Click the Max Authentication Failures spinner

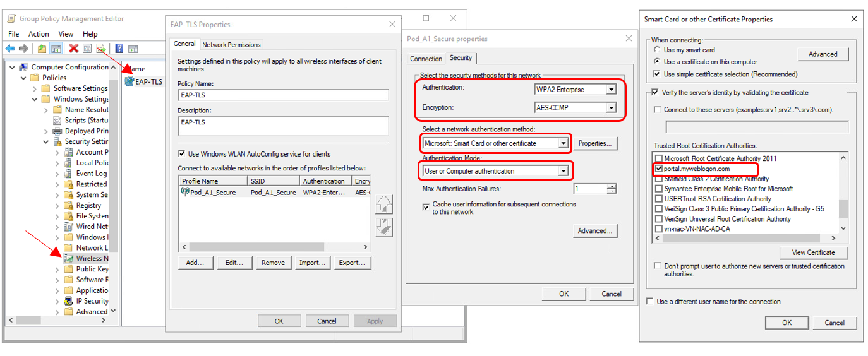tap(612, 189)
